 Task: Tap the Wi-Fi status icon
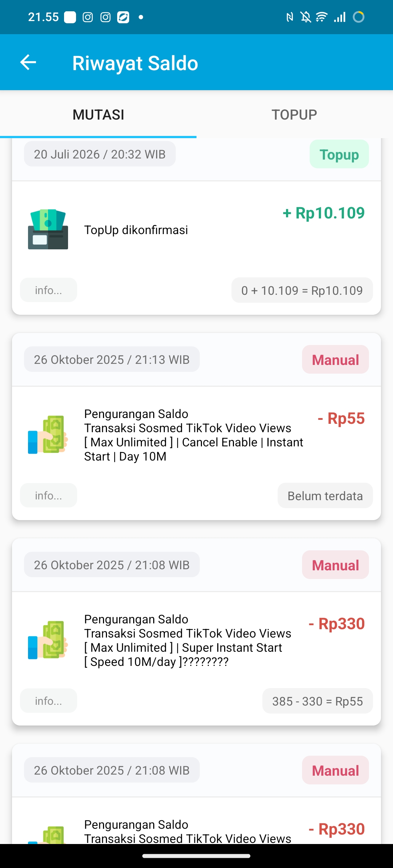point(322,17)
